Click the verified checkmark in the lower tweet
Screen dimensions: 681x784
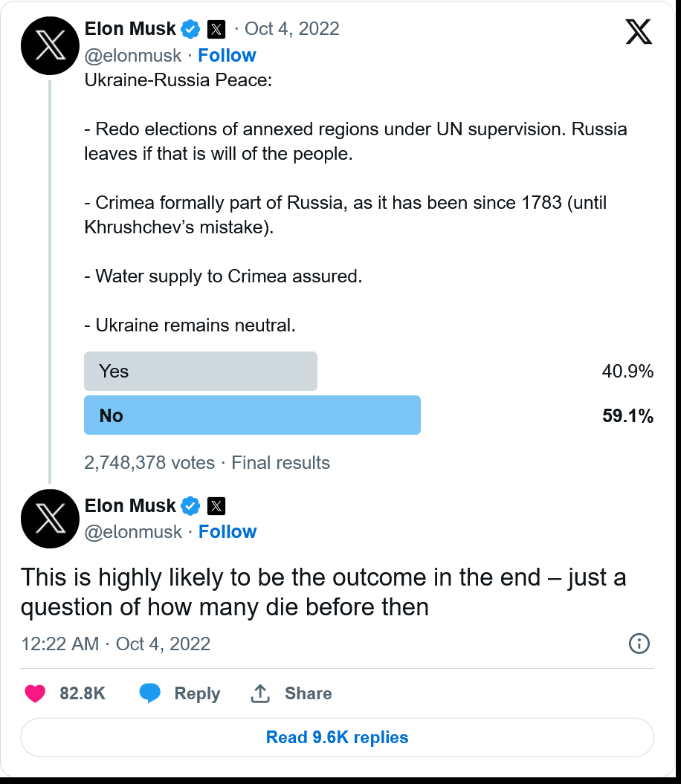click(191, 506)
